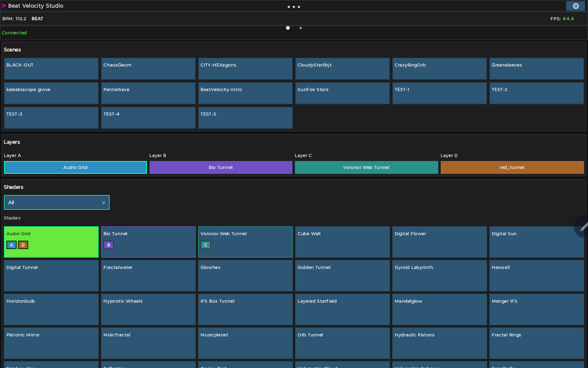Select Layer B Bio Tunnel
Image resolution: width=588 pixels, height=368 pixels.
(221, 167)
